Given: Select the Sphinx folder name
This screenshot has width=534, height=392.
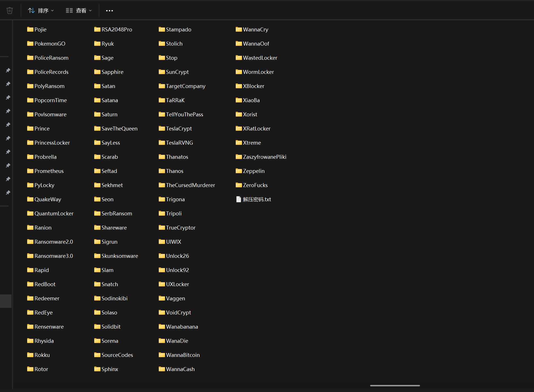Looking at the screenshot, I should tap(110, 369).
